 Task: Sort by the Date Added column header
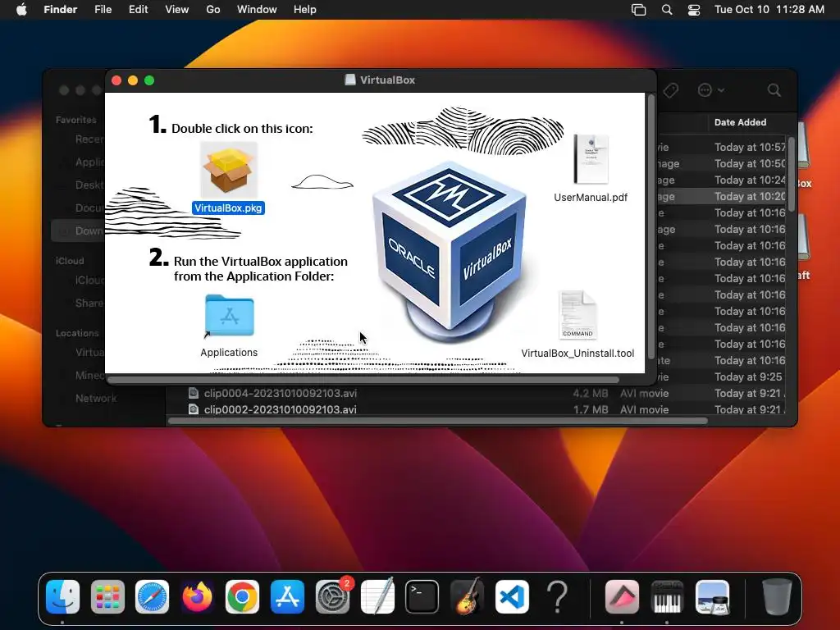coord(741,122)
